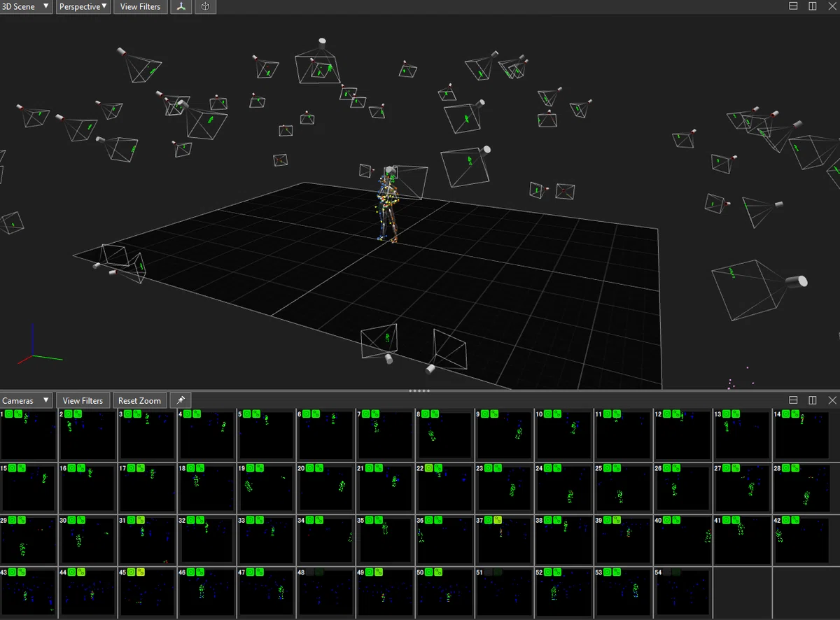Split the Cameras pane into vertical columns

(x=813, y=400)
